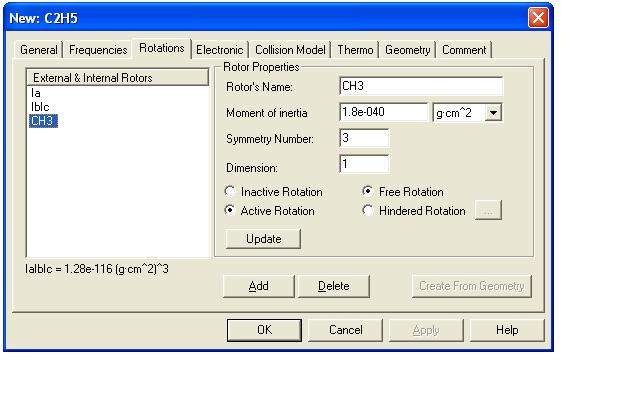The image size is (640, 400).
Task: Add a new rotor
Action: [258, 286]
